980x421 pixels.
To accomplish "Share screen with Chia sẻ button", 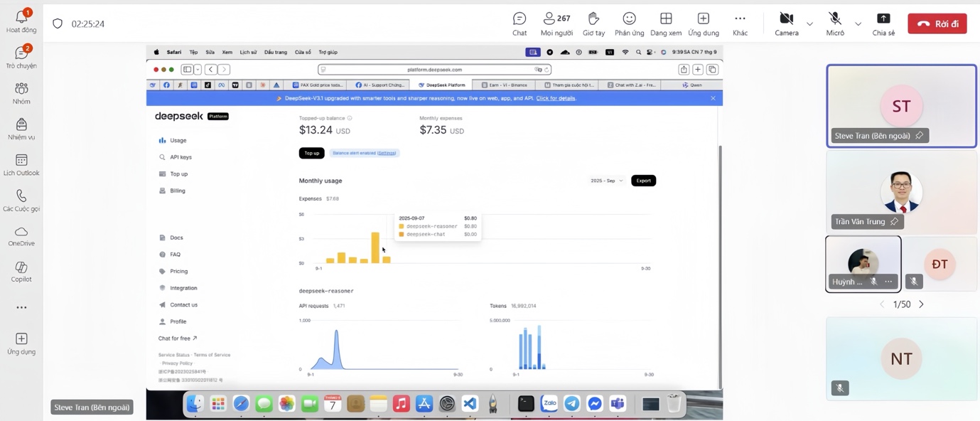I will point(883,23).
